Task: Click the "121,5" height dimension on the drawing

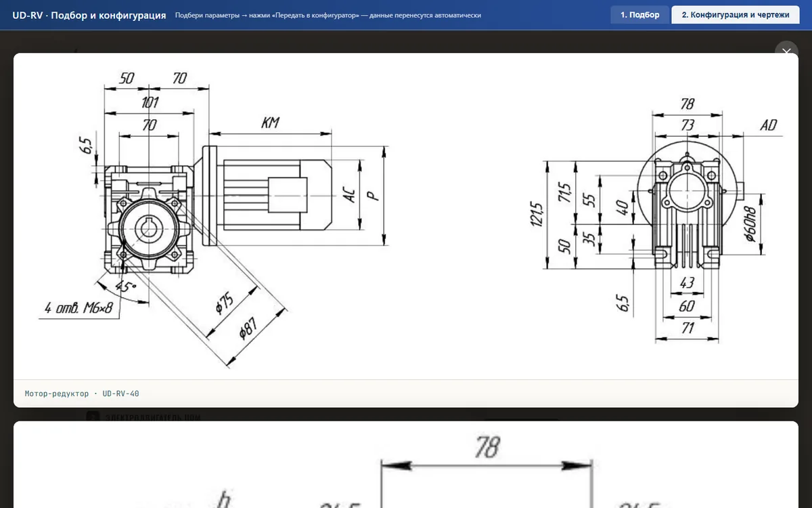Action: pyautogui.click(x=537, y=213)
